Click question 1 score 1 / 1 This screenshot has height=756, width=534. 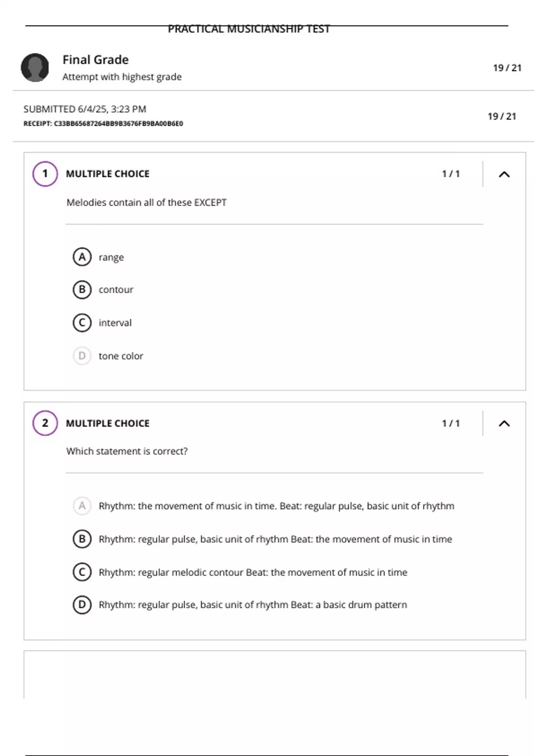[451, 174]
